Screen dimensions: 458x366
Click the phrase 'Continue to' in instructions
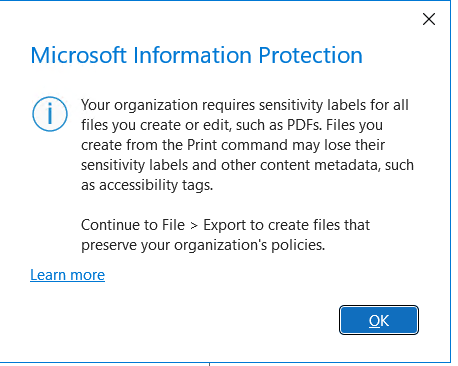click(x=119, y=225)
